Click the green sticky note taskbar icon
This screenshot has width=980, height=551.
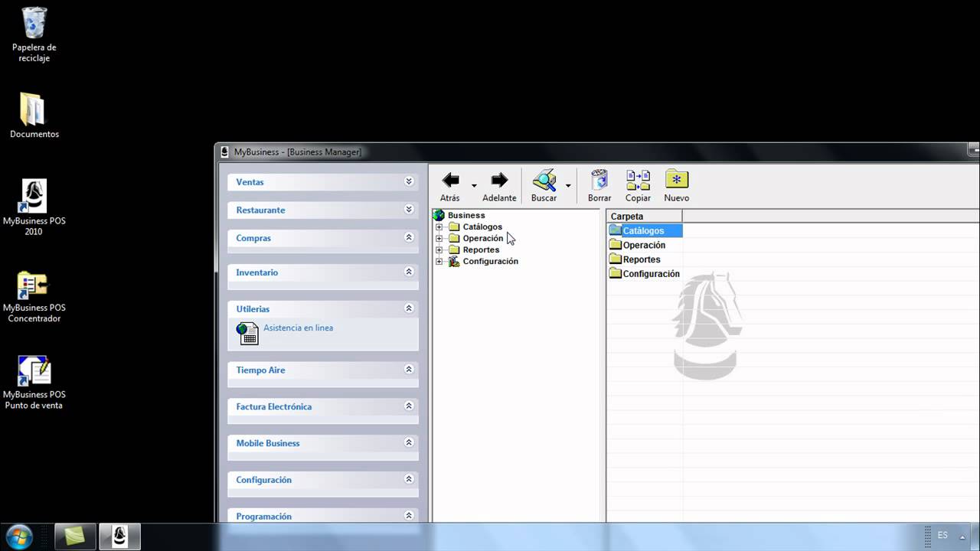(x=74, y=536)
